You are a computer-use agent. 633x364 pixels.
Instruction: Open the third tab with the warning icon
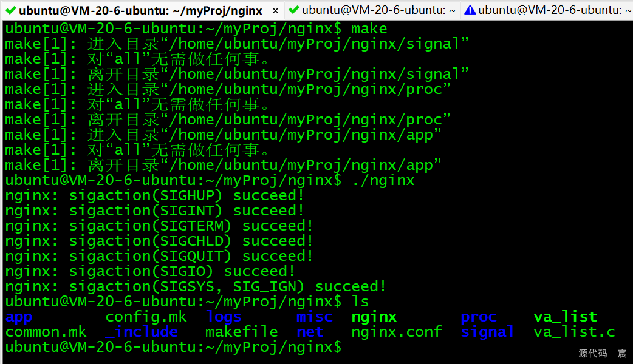pyautogui.click(x=547, y=10)
